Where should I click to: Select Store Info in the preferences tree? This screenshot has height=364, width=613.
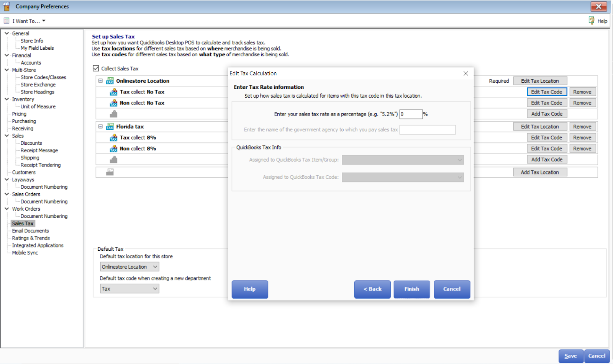click(32, 41)
